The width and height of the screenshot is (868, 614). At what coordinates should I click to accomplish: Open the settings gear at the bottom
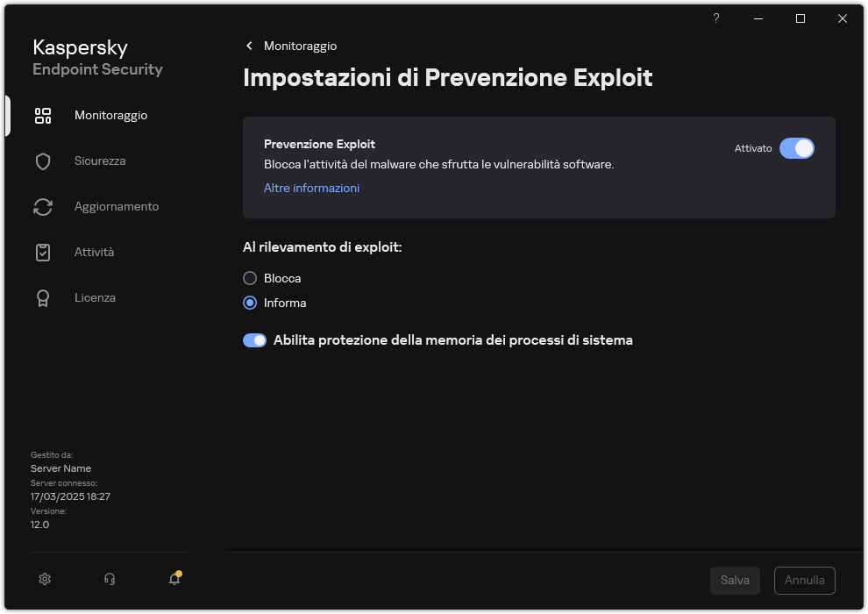[x=44, y=579]
